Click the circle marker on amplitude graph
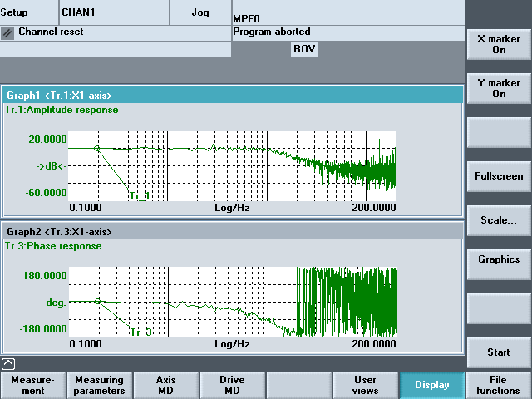Viewport: 532px width, 399px height. click(96, 148)
